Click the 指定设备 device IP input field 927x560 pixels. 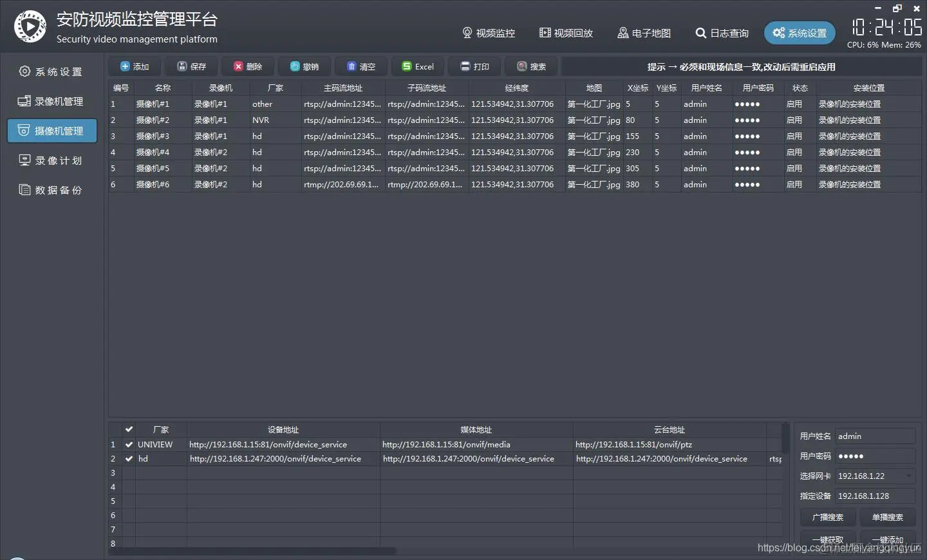pyautogui.click(x=874, y=496)
